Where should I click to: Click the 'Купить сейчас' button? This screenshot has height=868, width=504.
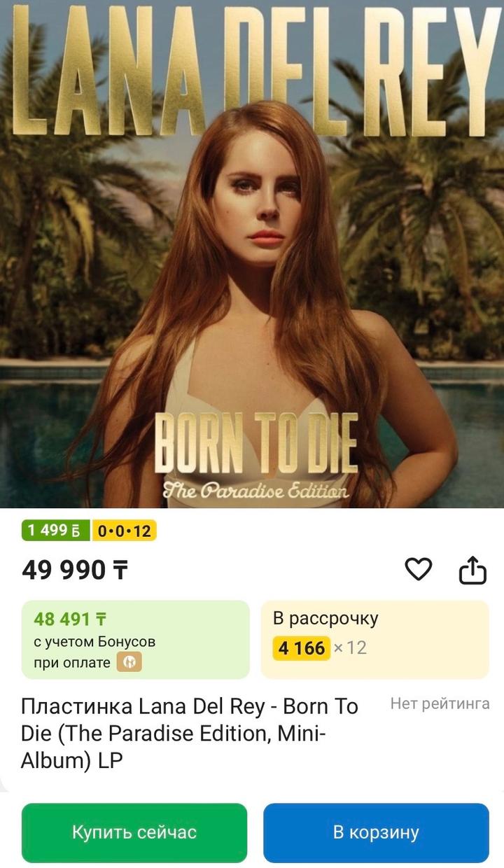coord(134,832)
